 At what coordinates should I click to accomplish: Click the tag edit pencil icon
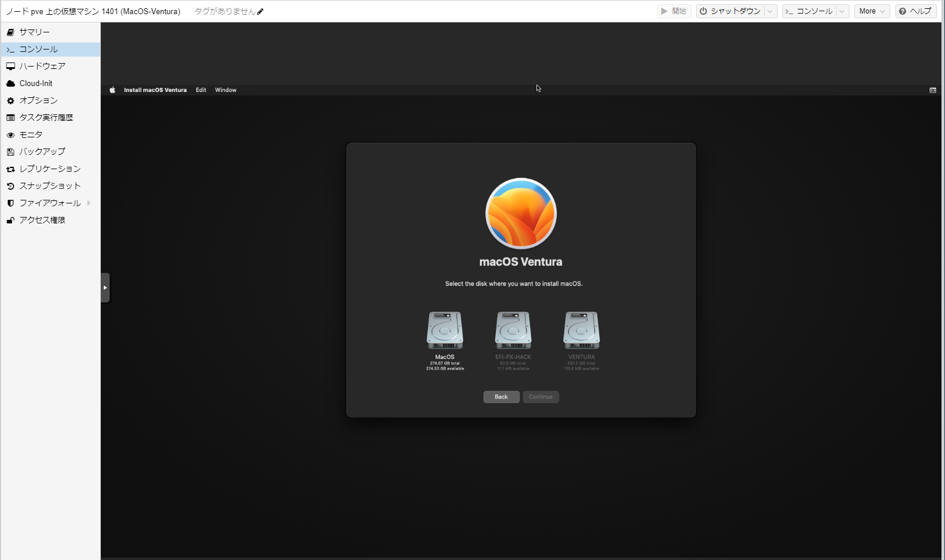click(x=261, y=12)
